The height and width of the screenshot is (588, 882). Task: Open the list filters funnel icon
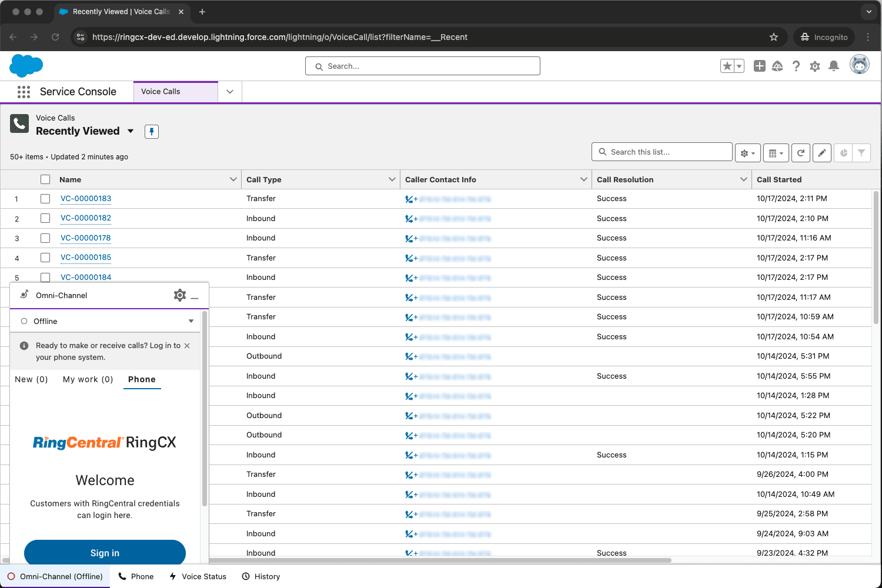pyautogui.click(x=861, y=153)
